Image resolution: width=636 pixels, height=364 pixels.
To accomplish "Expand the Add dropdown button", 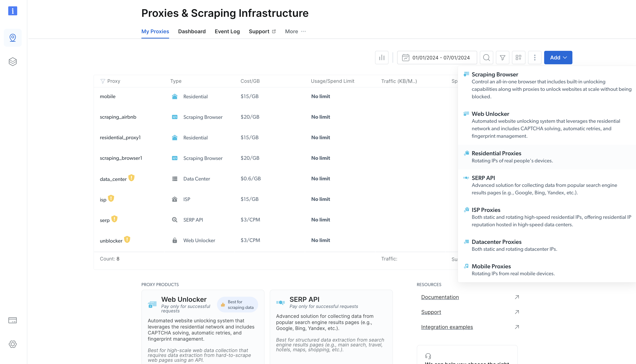I will [558, 58].
